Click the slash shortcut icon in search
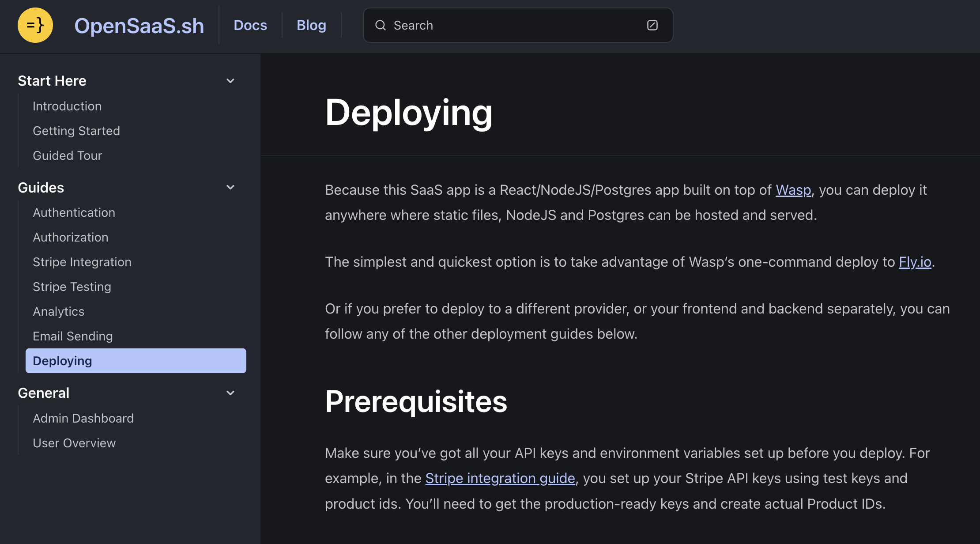This screenshot has width=980, height=544. pyautogui.click(x=652, y=25)
